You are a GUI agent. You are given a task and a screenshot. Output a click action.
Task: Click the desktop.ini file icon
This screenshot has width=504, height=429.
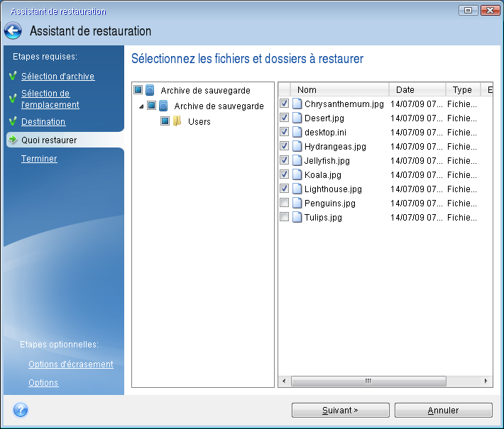pos(297,132)
